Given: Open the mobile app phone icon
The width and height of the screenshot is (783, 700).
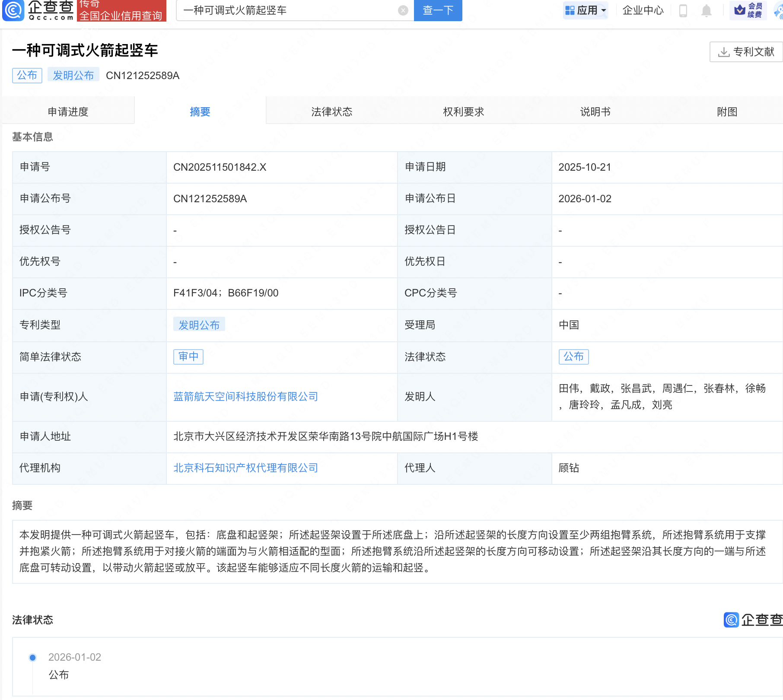Looking at the screenshot, I should point(683,10).
